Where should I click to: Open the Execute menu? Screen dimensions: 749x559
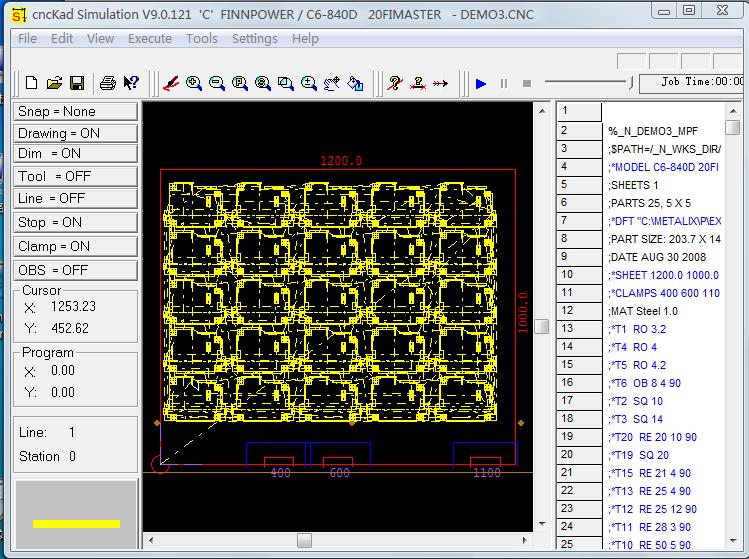(x=150, y=39)
